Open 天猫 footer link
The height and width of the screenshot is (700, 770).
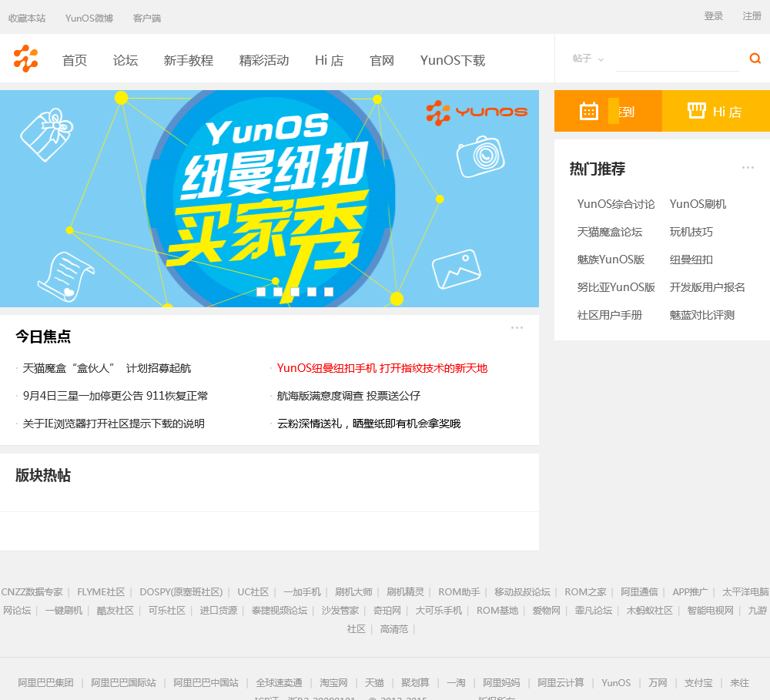pos(374,683)
